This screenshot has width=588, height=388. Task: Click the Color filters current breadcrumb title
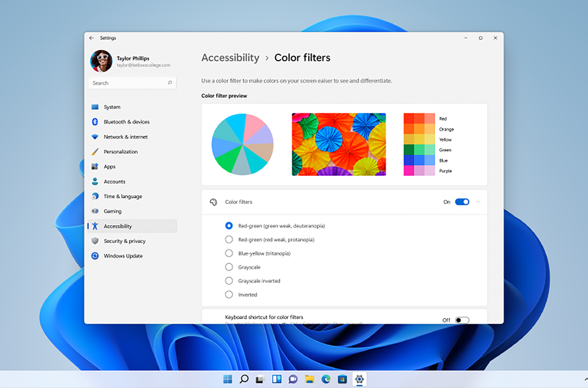(302, 58)
